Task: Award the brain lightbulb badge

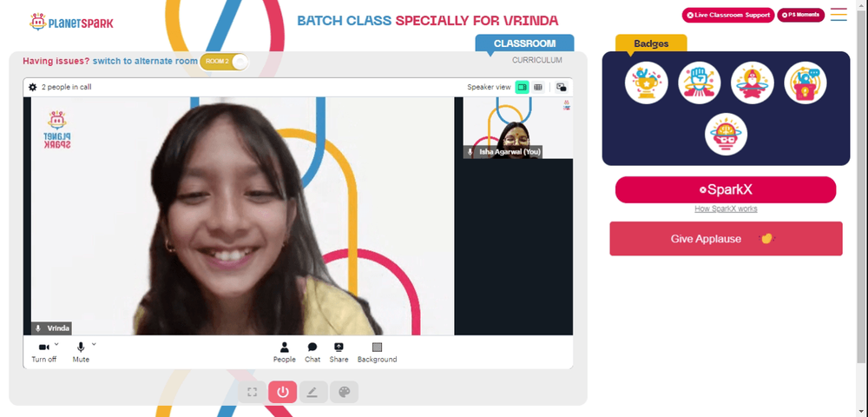Action: (726, 134)
